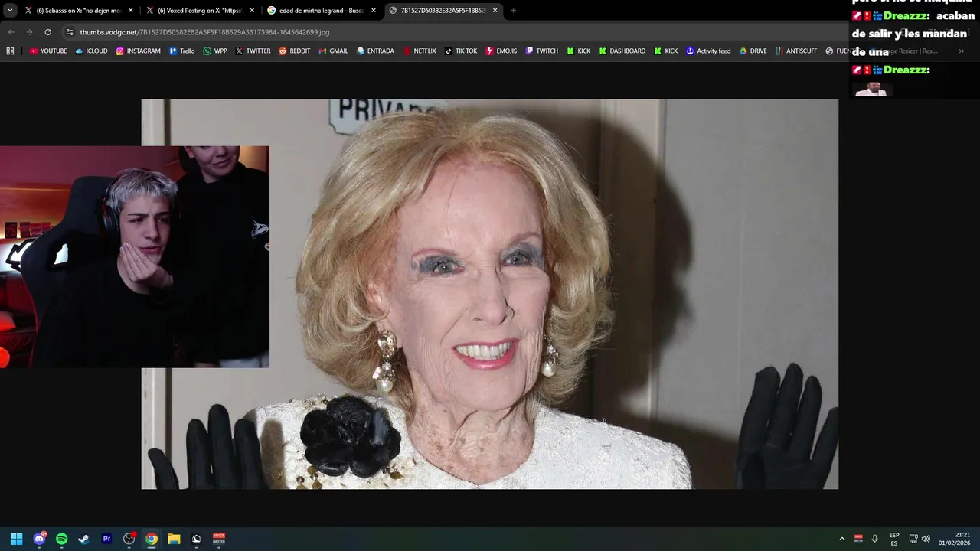Open the ENTRADA bookmark
This screenshot has height=551, width=980.
click(375, 51)
